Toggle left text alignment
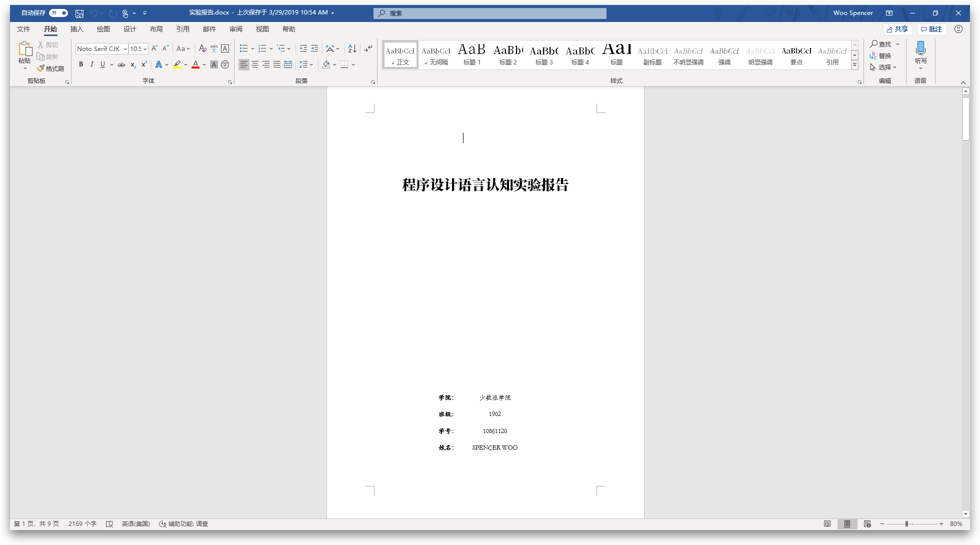Viewport: 980px width, 545px height. click(x=244, y=64)
